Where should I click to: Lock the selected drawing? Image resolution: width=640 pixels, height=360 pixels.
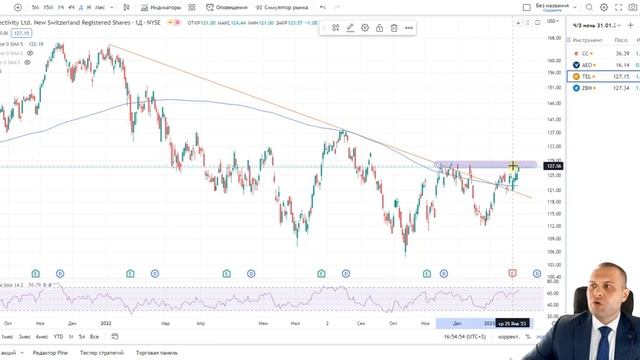click(x=380, y=28)
